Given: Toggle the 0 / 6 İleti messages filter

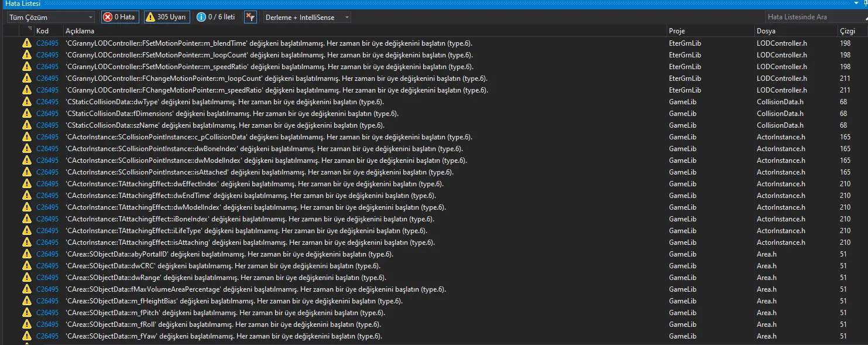Looking at the screenshot, I should coord(217,17).
